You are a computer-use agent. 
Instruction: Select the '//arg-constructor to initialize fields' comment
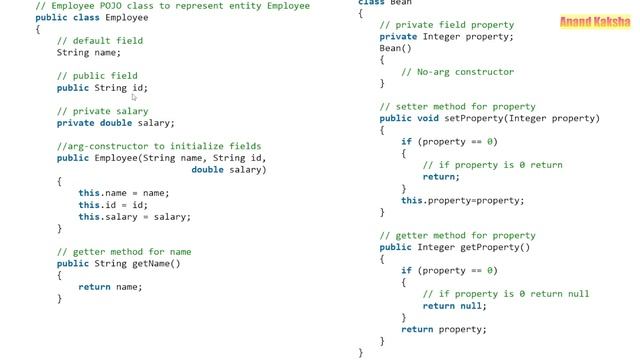click(159, 146)
